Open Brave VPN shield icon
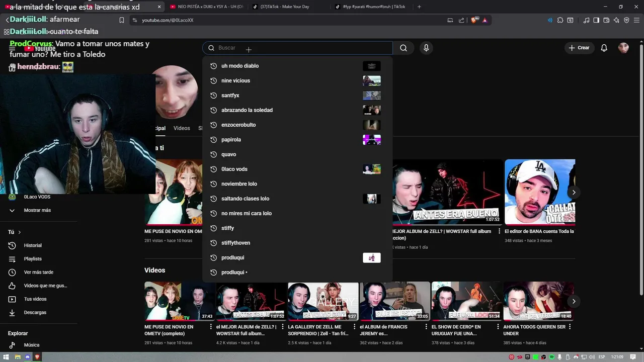 pos(626,20)
